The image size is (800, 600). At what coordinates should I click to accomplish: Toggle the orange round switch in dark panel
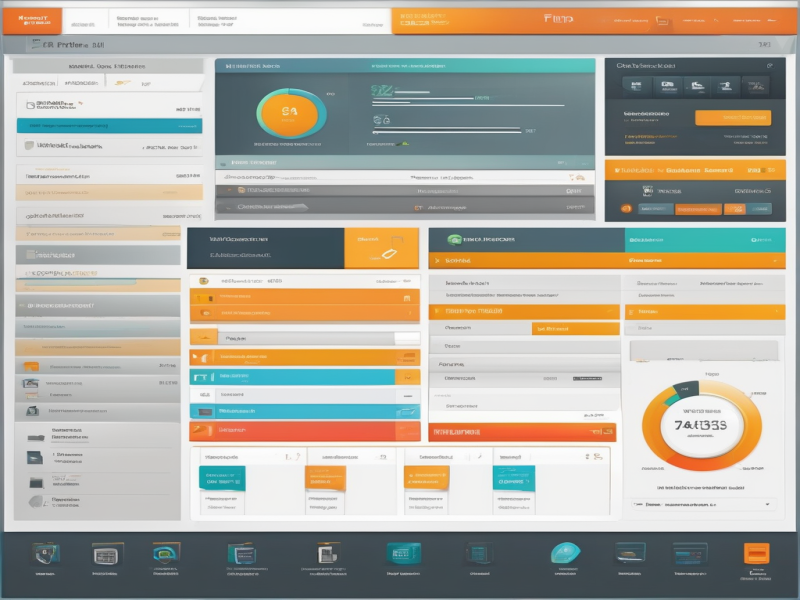(x=626, y=209)
